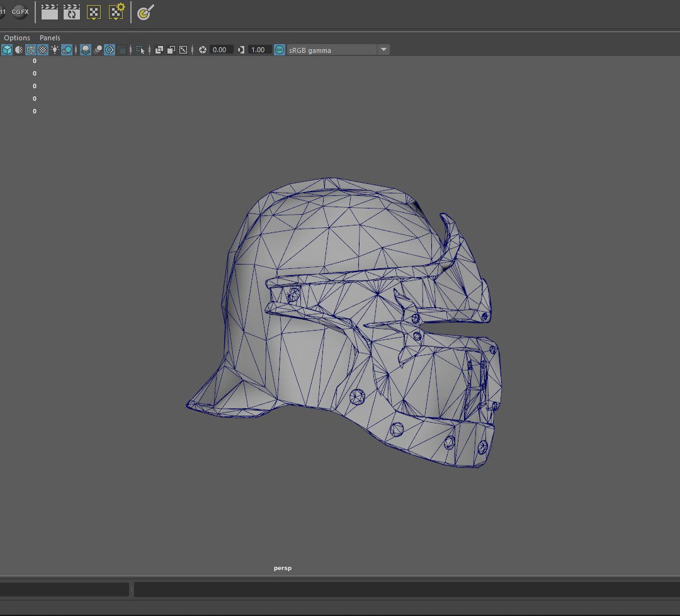The width and height of the screenshot is (680, 616).
Task: Click the XRay overlapping squares icon
Action: click(159, 50)
